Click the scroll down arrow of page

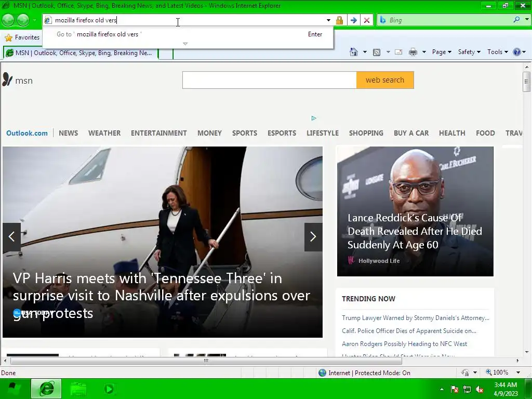point(526,352)
